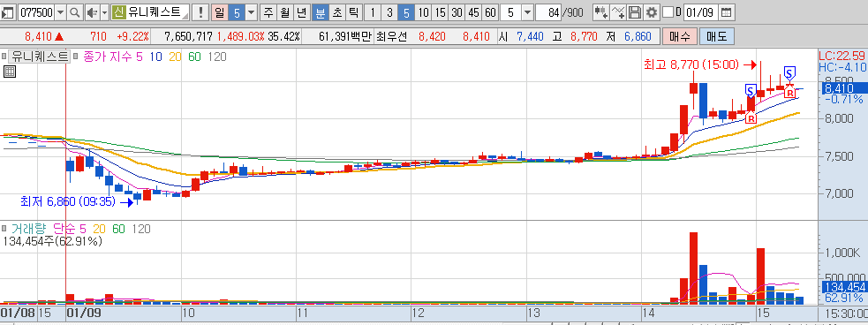Click the highlighted 5 next to 일
Viewport: 868px width, 325px height.
[237, 12]
